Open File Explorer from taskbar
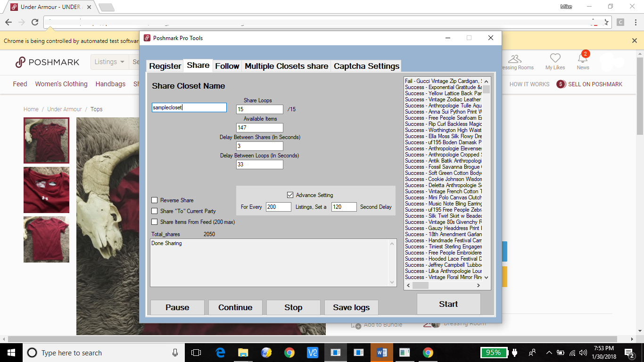The width and height of the screenshot is (644, 362). click(x=243, y=353)
